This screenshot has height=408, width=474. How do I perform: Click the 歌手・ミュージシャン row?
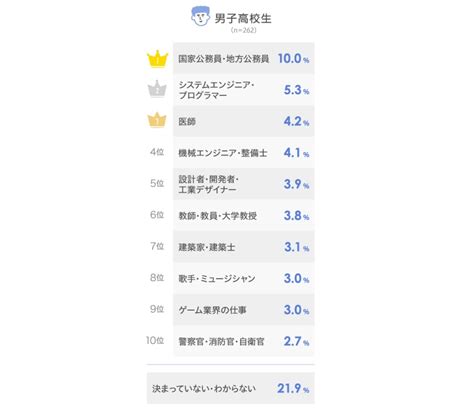pyautogui.click(x=244, y=278)
